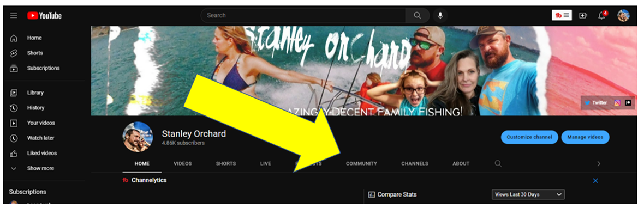This screenshot has height=208, width=644.
Task: Open the account avatar menu
Action: point(623,16)
